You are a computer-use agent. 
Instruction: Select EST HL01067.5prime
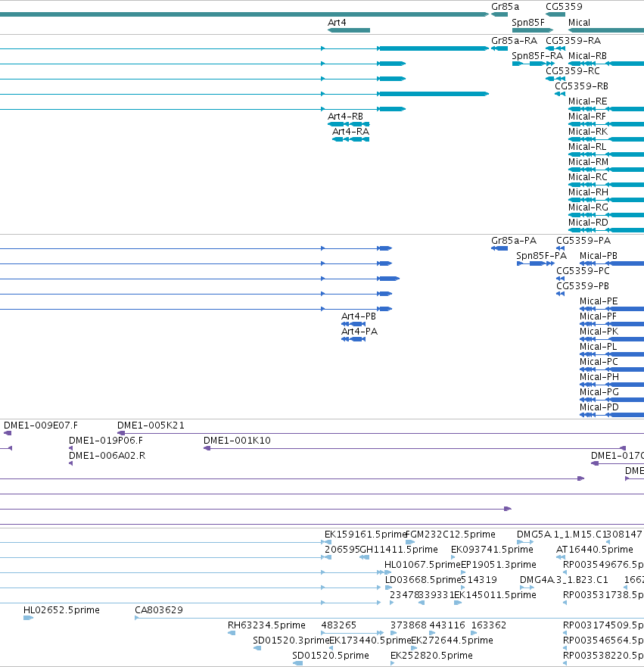pyautogui.click(x=387, y=572)
